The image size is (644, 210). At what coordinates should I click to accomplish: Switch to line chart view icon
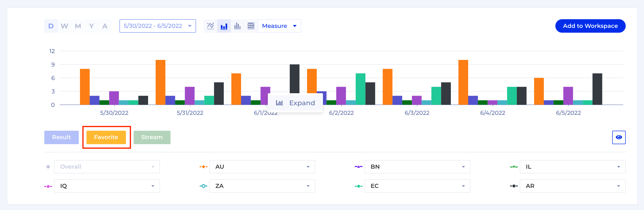[210, 26]
